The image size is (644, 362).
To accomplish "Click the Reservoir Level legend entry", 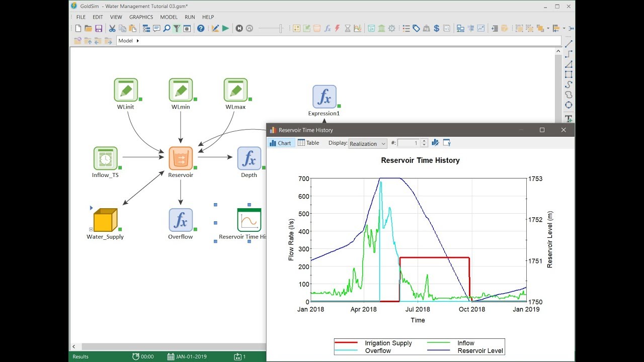I will tap(465, 350).
